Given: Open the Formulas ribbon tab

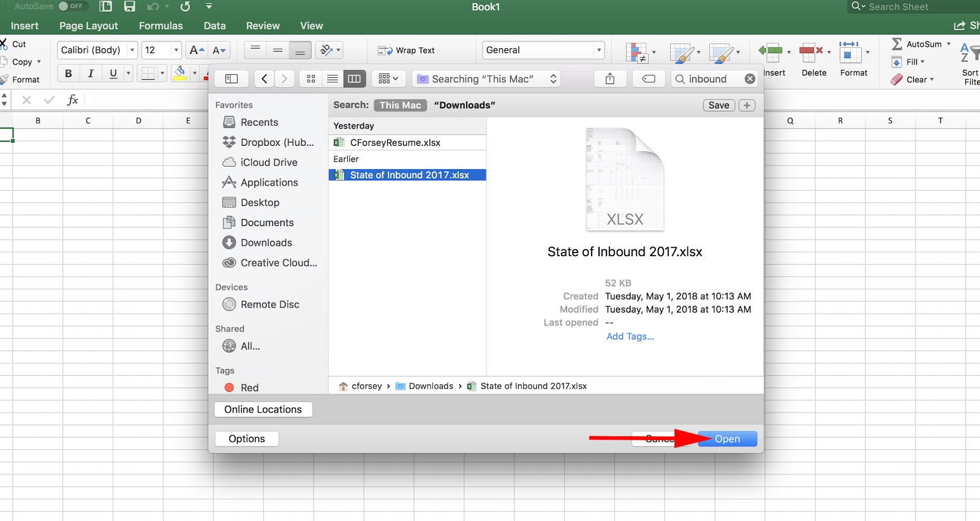Looking at the screenshot, I should tap(160, 26).
